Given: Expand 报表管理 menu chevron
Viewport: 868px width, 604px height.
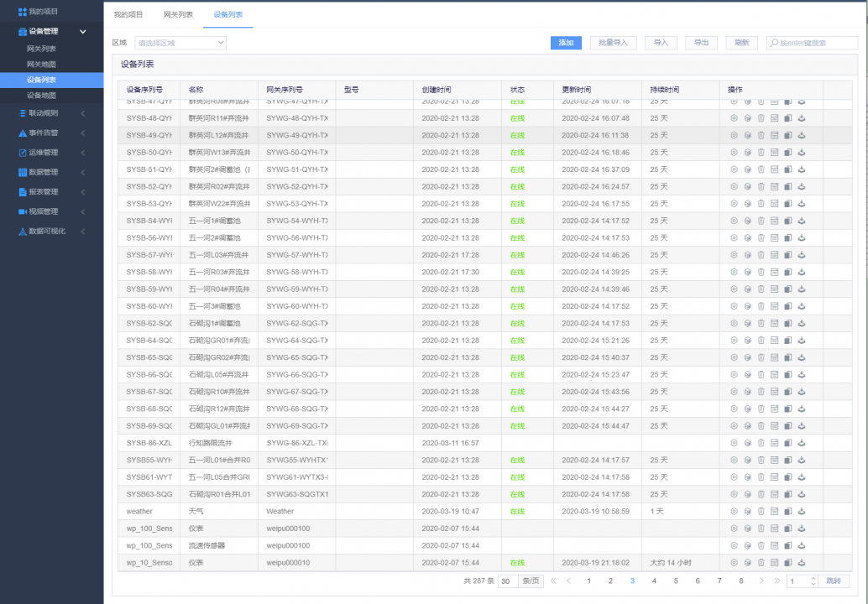Looking at the screenshot, I should 83,192.
